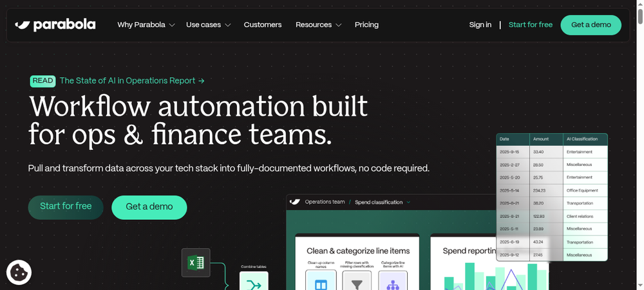Screen dimensions: 644x290
Task: Click the Spend reporting bar chart
Action: tap(496, 276)
